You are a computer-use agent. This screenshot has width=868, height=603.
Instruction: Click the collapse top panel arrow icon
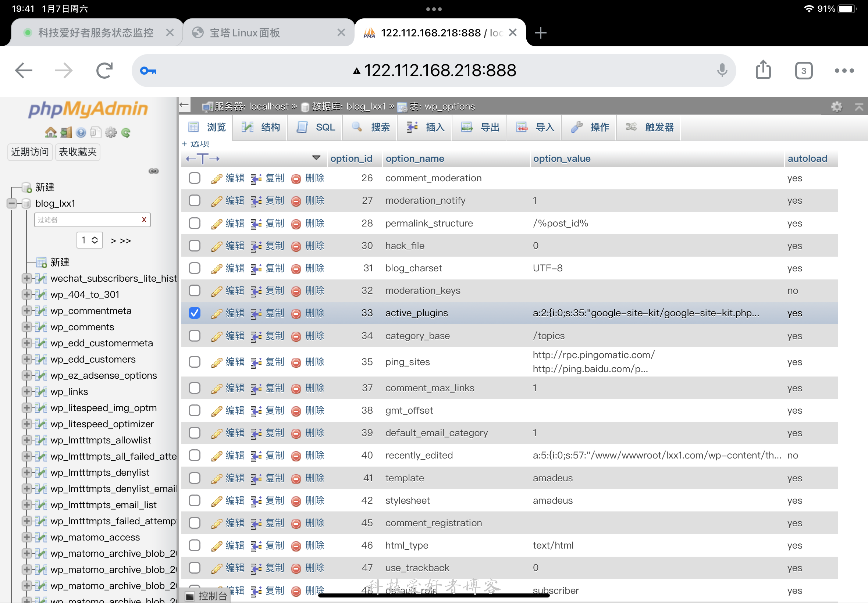pyautogui.click(x=859, y=107)
